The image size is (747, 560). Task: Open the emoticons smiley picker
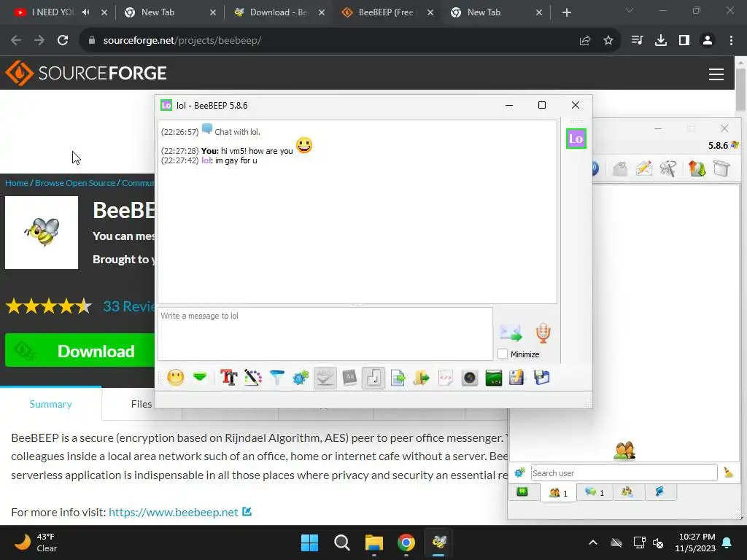coord(176,378)
